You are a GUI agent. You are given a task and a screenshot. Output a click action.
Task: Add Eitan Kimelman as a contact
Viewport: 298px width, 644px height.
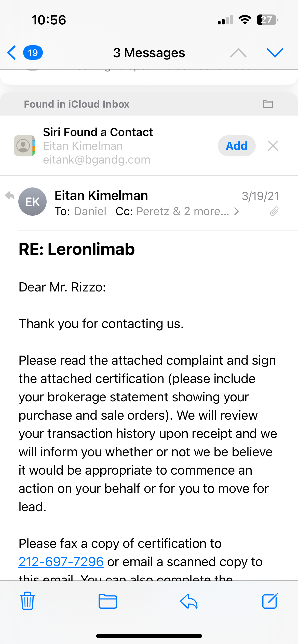pyautogui.click(x=237, y=146)
